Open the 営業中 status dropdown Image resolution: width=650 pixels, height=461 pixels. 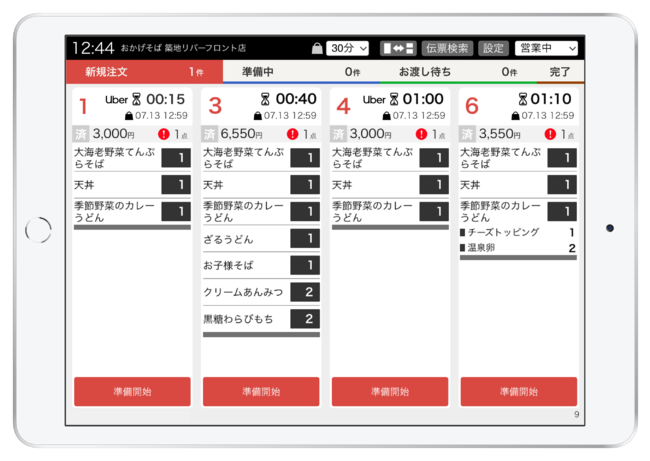(x=546, y=48)
